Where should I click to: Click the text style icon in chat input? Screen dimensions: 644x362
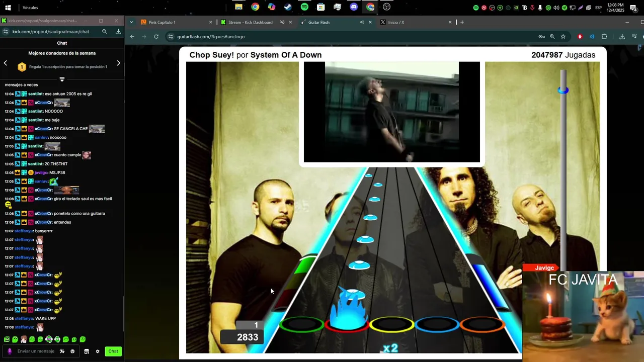[x=62, y=351]
